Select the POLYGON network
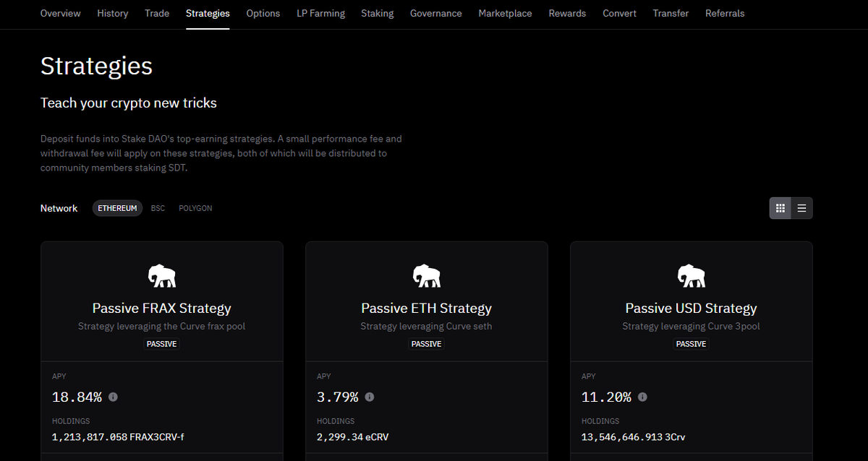Image resolution: width=868 pixels, height=461 pixels. click(195, 208)
